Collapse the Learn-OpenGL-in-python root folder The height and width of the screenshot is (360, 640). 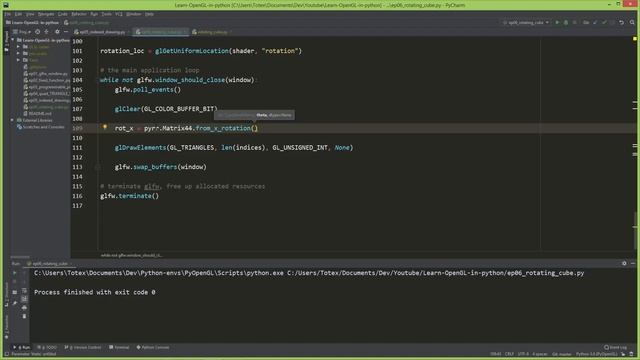pyautogui.click(x=13, y=40)
